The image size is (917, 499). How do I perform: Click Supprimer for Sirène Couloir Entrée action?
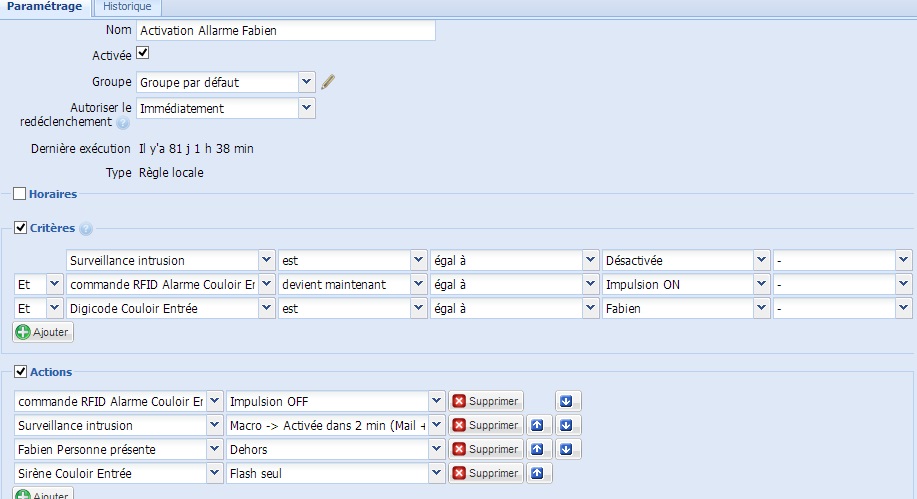(486, 473)
